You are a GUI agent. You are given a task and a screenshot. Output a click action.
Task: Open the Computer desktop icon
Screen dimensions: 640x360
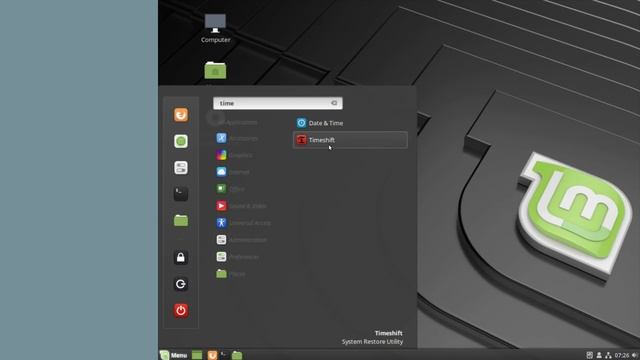point(216,29)
